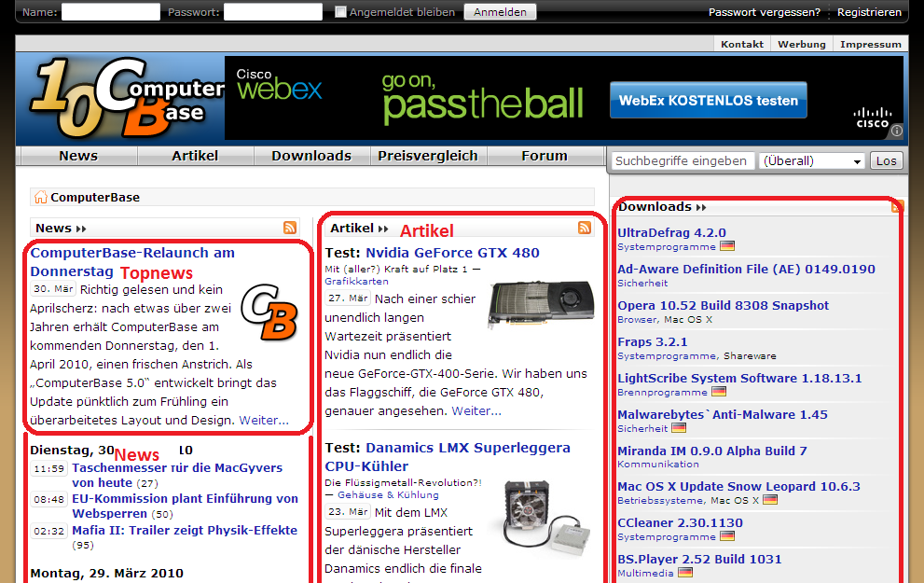Click the German flag next to LightScribe
The height and width of the screenshot is (583, 924).
click(719, 392)
